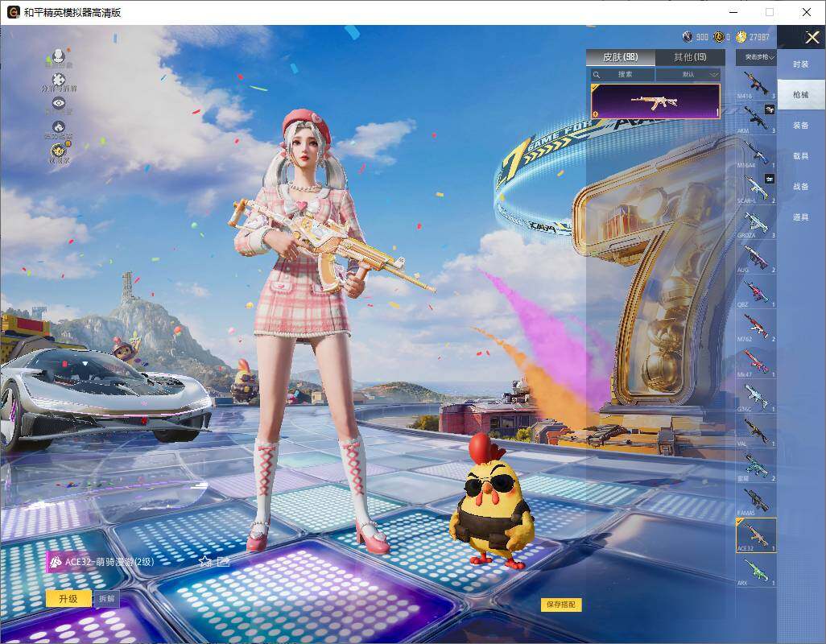The height and width of the screenshot is (644, 826).
Task: Click the small badge icon on the SCAR-L entry
Action: (x=770, y=179)
